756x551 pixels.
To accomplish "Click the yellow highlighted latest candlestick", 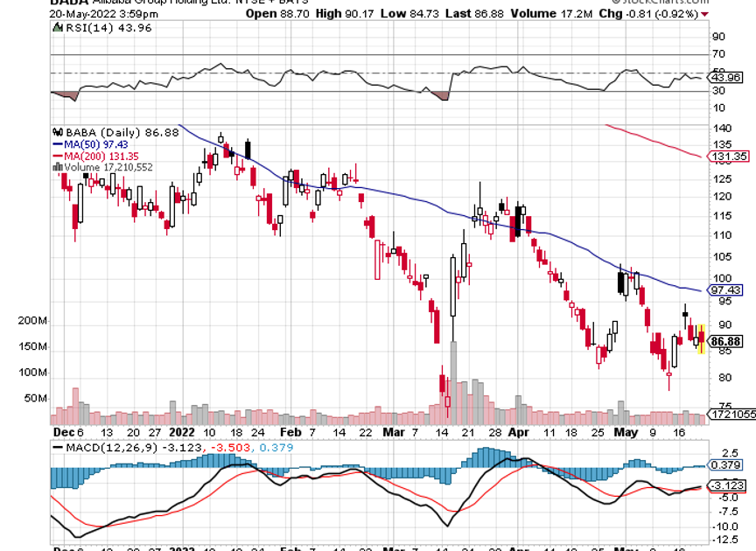I will click(700, 338).
